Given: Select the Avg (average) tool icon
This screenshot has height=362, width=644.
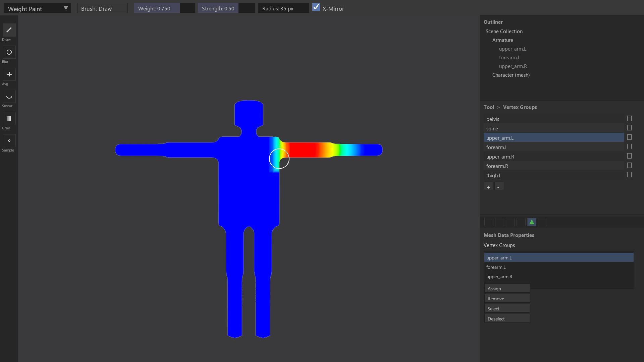Looking at the screenshot, I should click(9, 74).
